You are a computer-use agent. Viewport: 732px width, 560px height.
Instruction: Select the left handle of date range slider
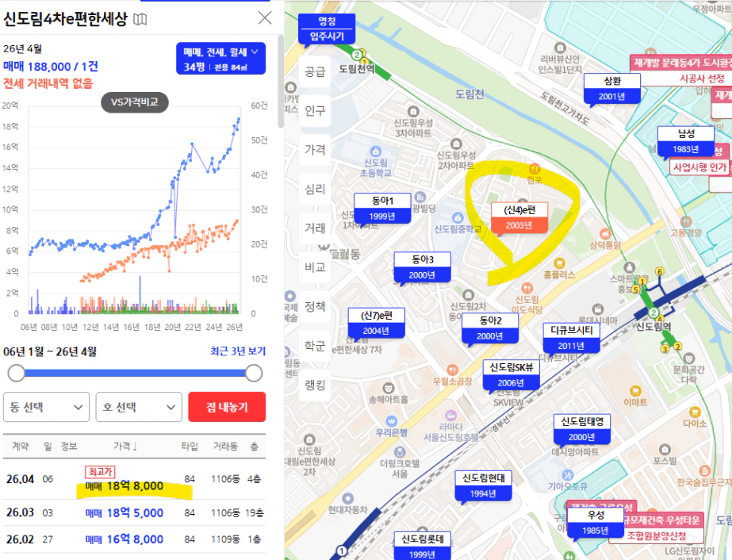point(17,373)
